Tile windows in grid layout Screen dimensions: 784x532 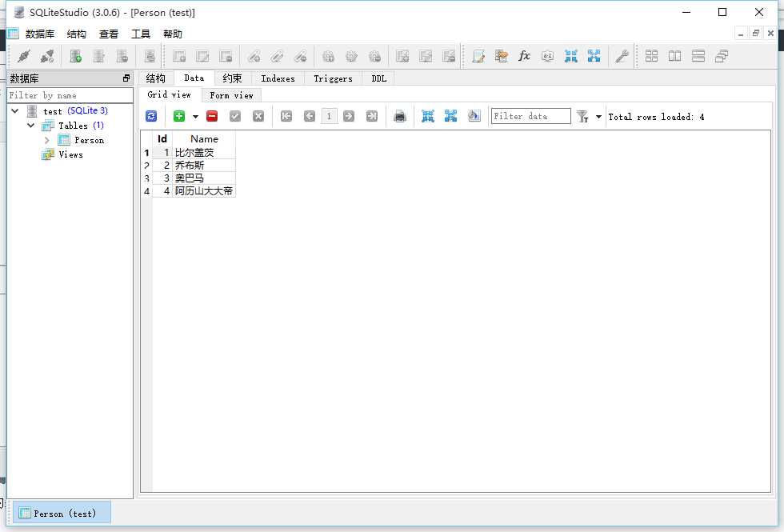click(651, 56)
